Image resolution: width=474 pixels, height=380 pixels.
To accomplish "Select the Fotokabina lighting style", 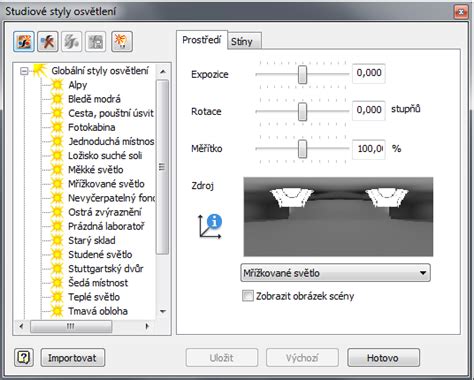I will click(92, 127).
